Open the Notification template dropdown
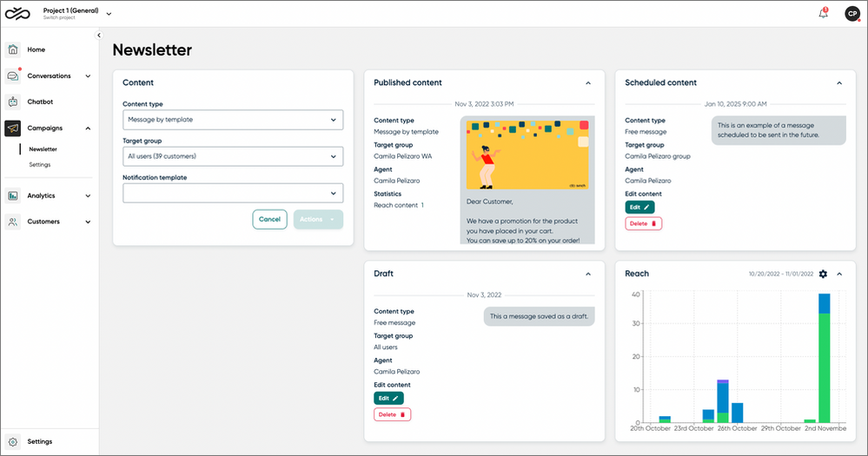Viewport: 868px width, 456px height. pyautogui.click(x=233, y=193)
